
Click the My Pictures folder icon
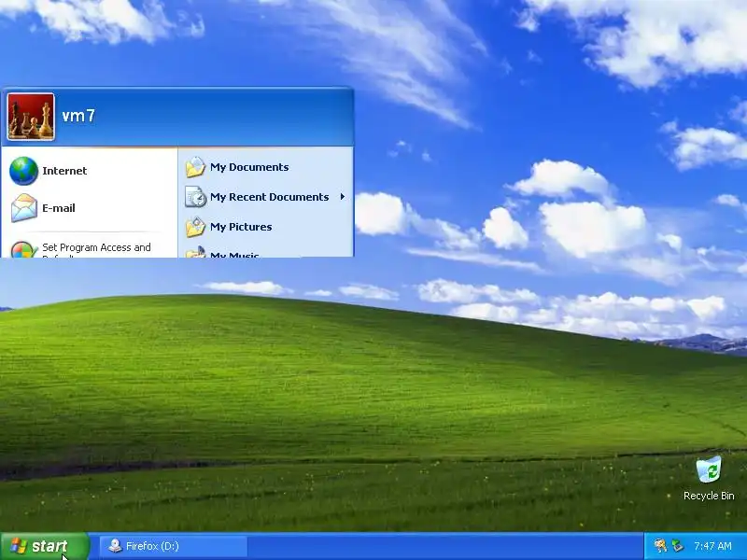pos(195,227)
